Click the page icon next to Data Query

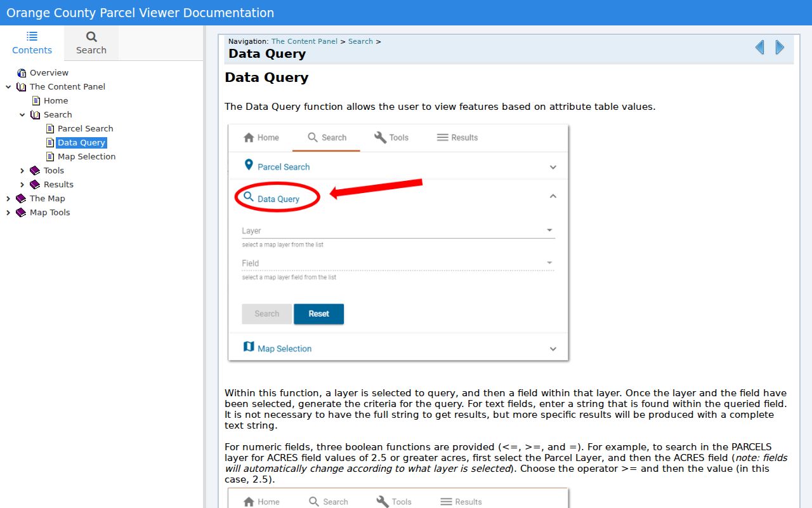point(50,143)
